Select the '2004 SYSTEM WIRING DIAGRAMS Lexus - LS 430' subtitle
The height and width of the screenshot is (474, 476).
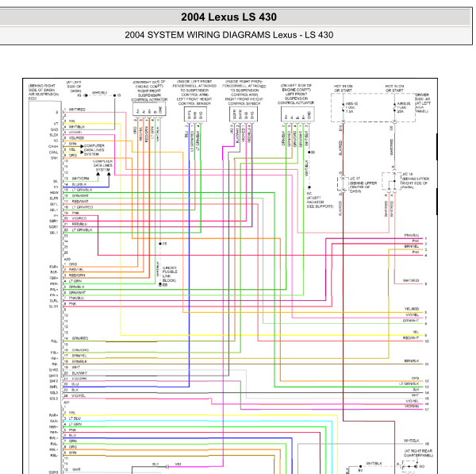229,35
